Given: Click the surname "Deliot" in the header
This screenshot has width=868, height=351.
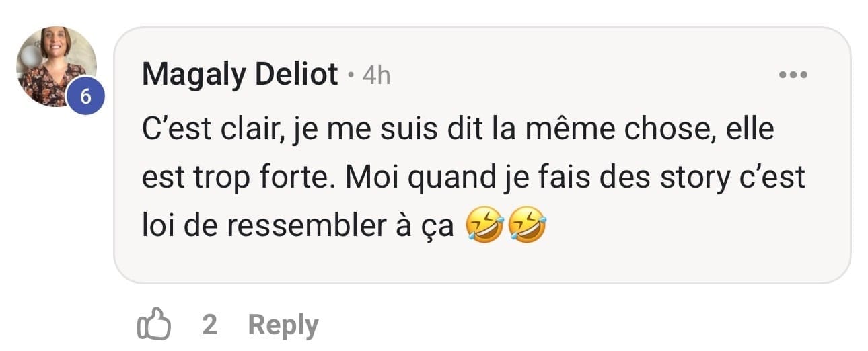Looking at the screenshot, I should coord(296,75).
